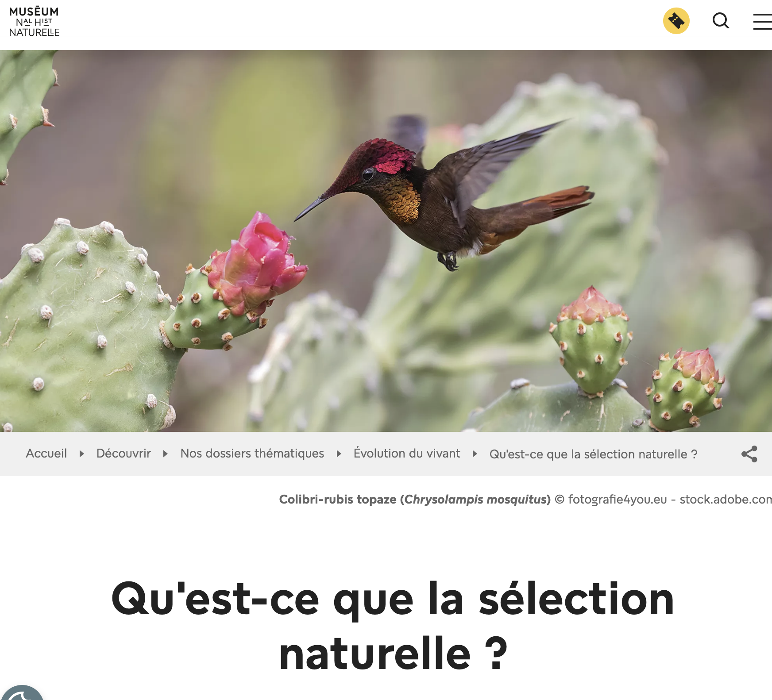Screen dimensions: 772x700
Task: Select the current page breadcrumb item
Action: [593, 454]
